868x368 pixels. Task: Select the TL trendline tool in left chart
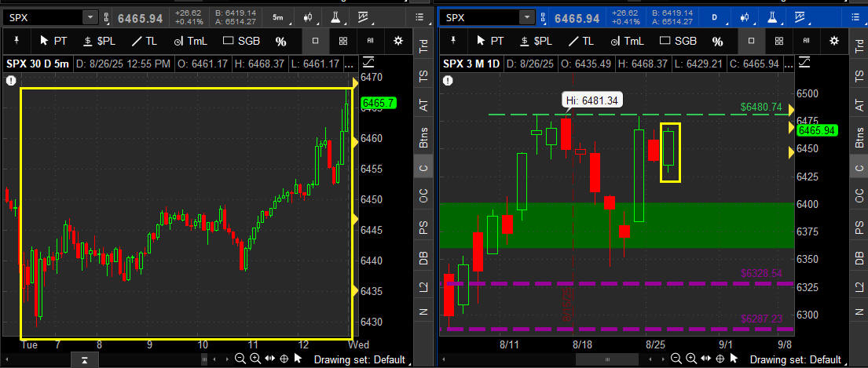pos(144,41)
